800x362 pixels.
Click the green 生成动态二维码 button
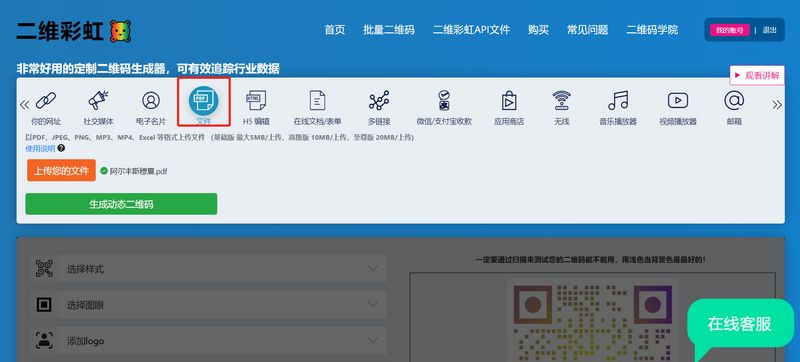(121, 204)
